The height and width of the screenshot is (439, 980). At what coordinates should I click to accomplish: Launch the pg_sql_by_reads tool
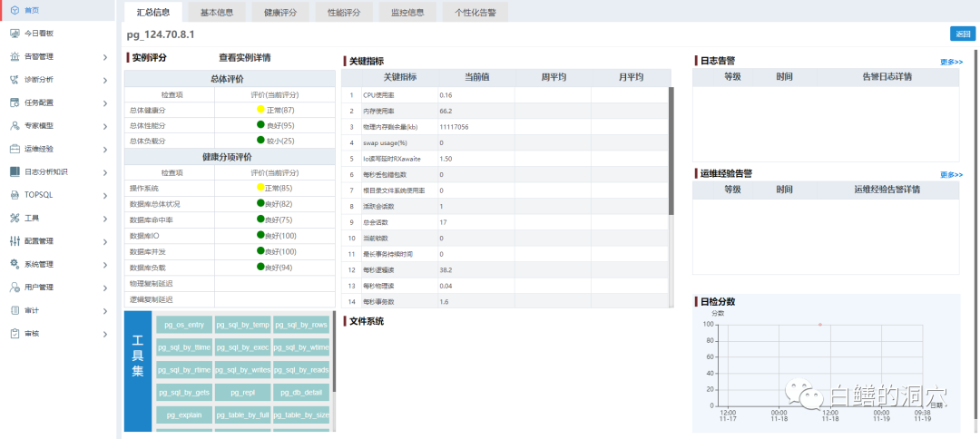click(301, 370)
